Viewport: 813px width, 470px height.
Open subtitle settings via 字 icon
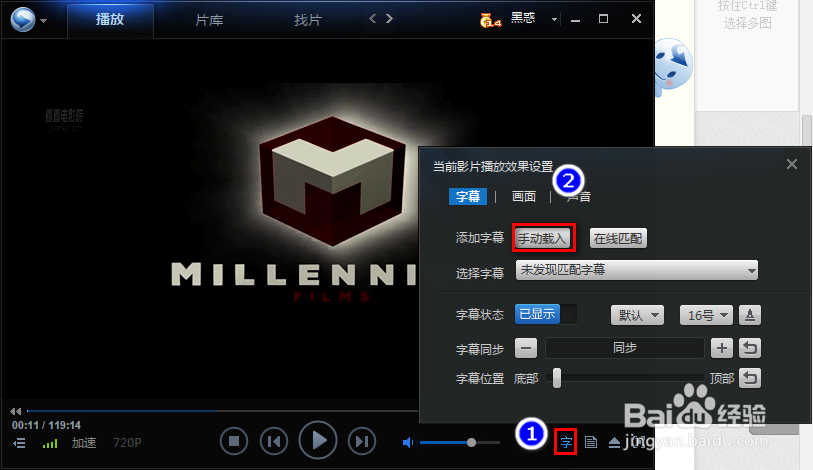pyautogui.click(x=566, y=442)
